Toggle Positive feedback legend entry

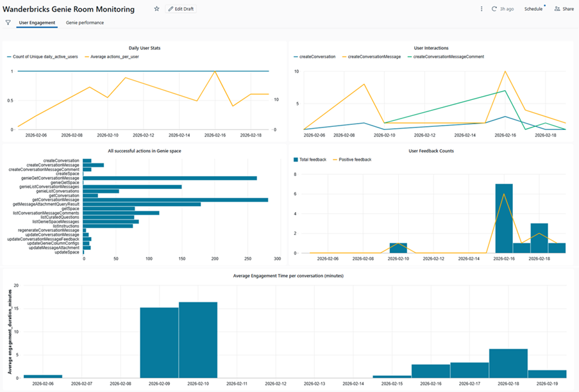click(352, 159)
